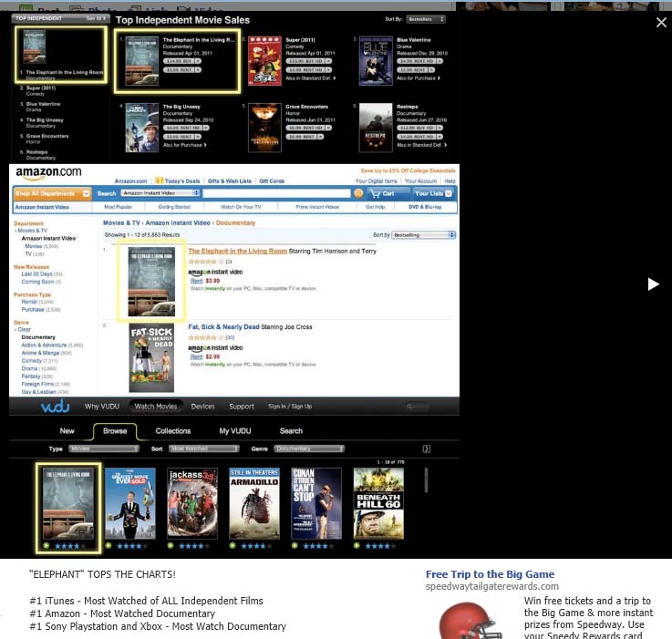The height and width of the screenshot is (639, 672).
Task: Click Also for Purchase under Blue Valentine
Action: pyautogui.click(x=418, y=78)
